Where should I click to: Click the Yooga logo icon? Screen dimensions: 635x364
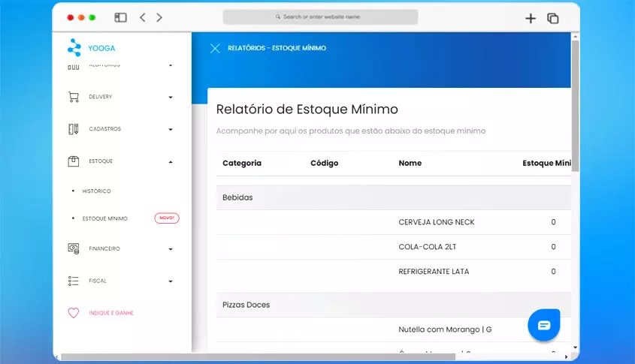(x=74, y=48)
